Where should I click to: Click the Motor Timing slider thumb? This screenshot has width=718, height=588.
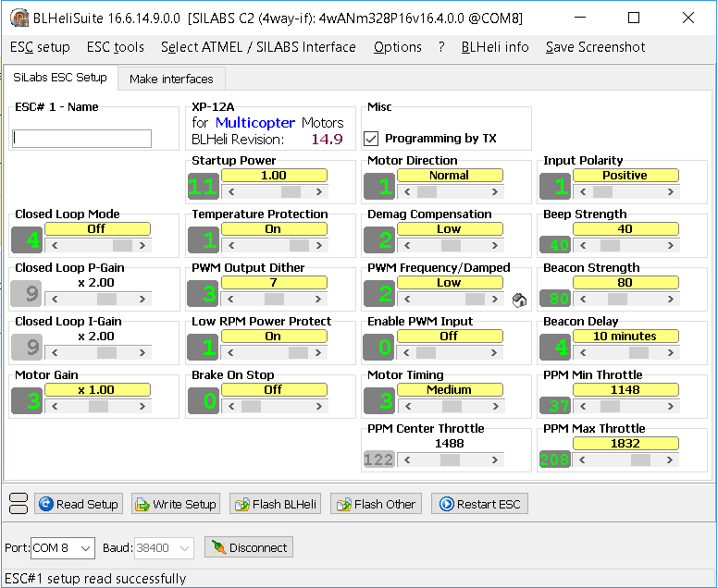click(452, 407)
